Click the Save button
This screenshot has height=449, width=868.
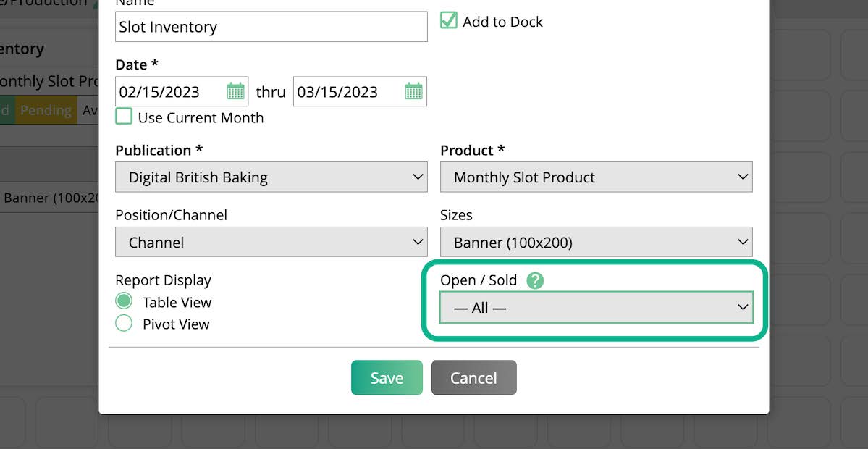[x=387, y=378]
